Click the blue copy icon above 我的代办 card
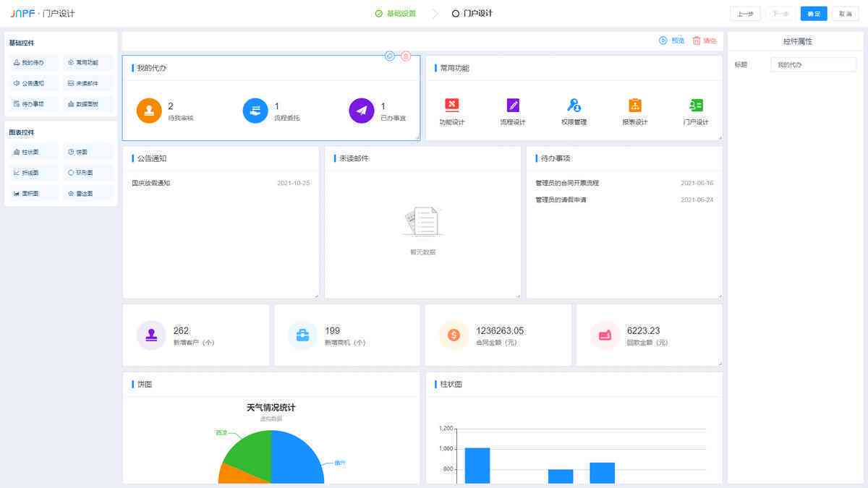 pyautogui.click(x=389, y=56)
